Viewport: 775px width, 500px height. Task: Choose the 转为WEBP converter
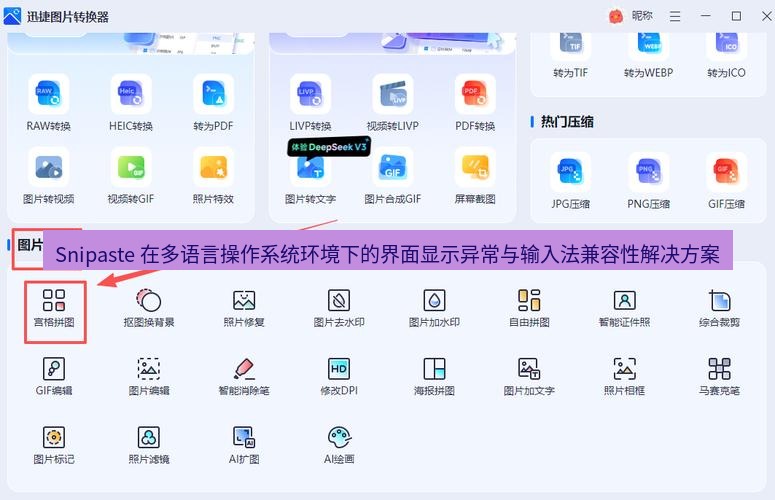648,57
